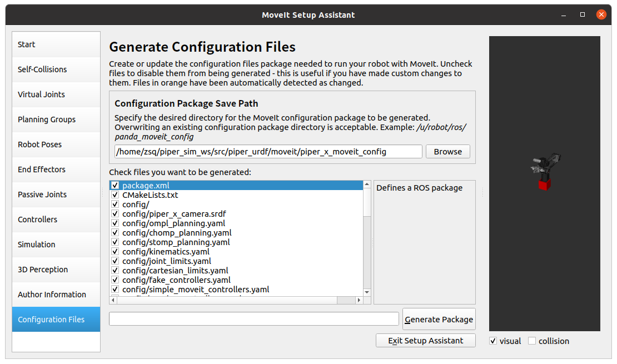
Task: Toggle config/cartesian_limits.yaml checkbox
Action: [115, 270]
